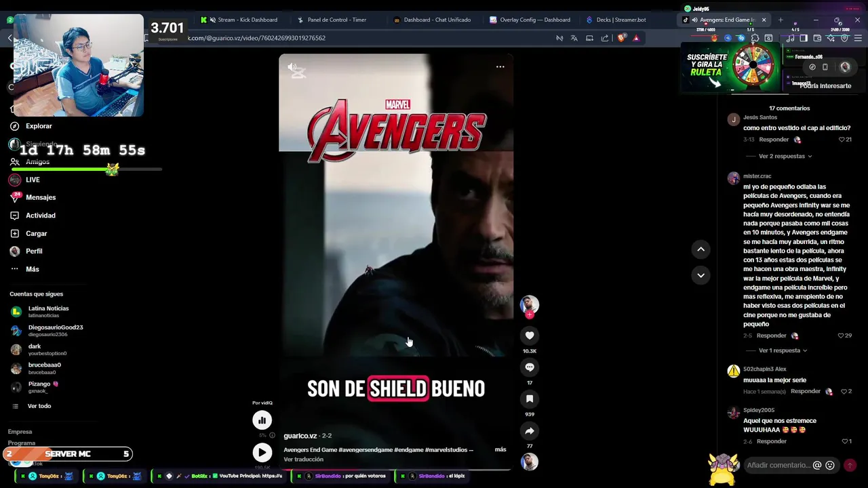Expand caption with más
Viewport: 868px width, 488px height.
point(500,449)
